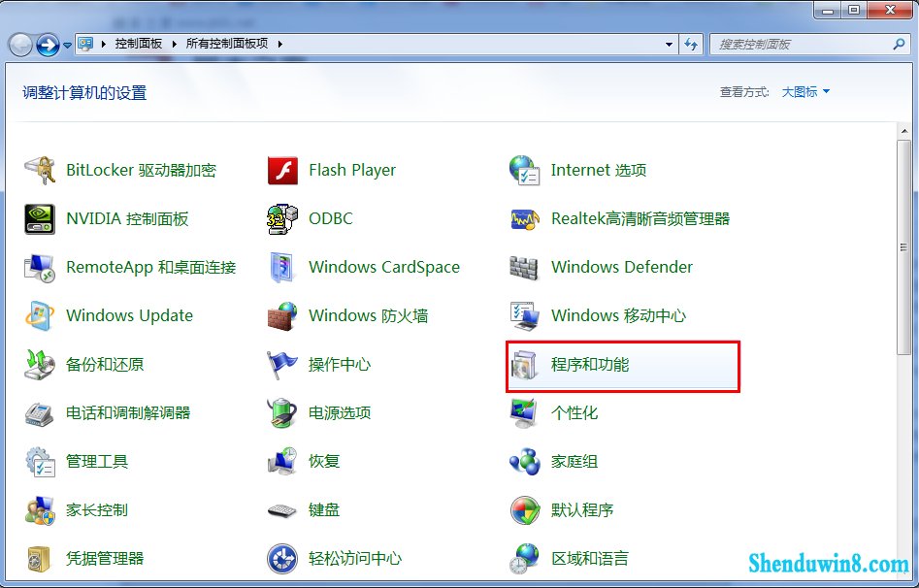Open the Windows CardSpace icon

pyautogui.click(x=282, y=268)
